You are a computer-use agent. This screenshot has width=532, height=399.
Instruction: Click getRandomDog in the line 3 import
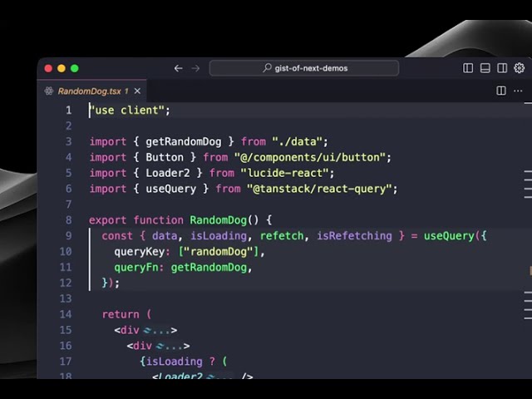click(184, 141)
